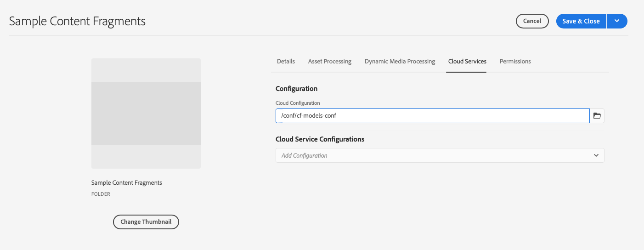Click the folder thumbnail preview image
The image size is (644, 250).
[146, 113]
